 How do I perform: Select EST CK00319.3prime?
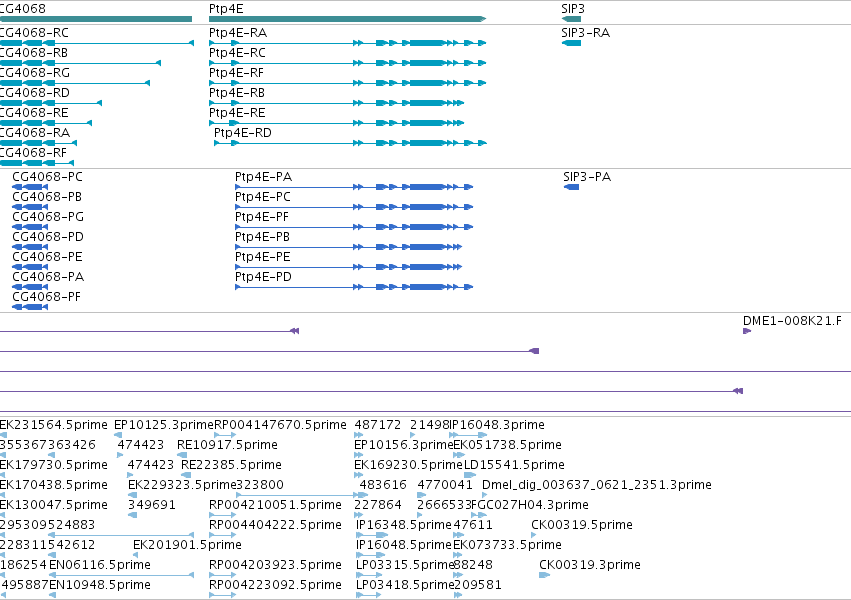click(590, 565)
